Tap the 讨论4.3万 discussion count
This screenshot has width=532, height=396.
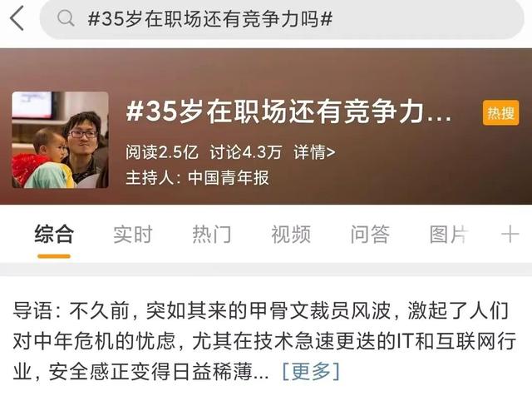point(246,152)
